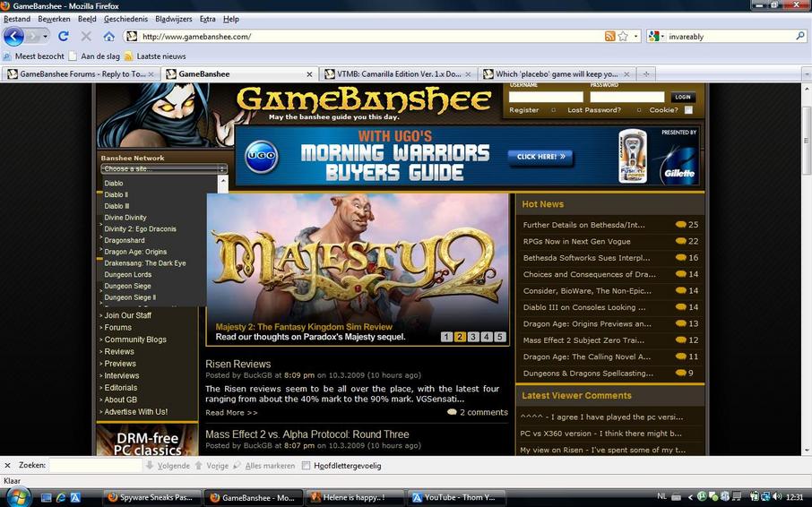Click Show Desktop quick launch icon
Image resolution: width=812 pixels, height=507 pixels.
click(x=46, y=498)
